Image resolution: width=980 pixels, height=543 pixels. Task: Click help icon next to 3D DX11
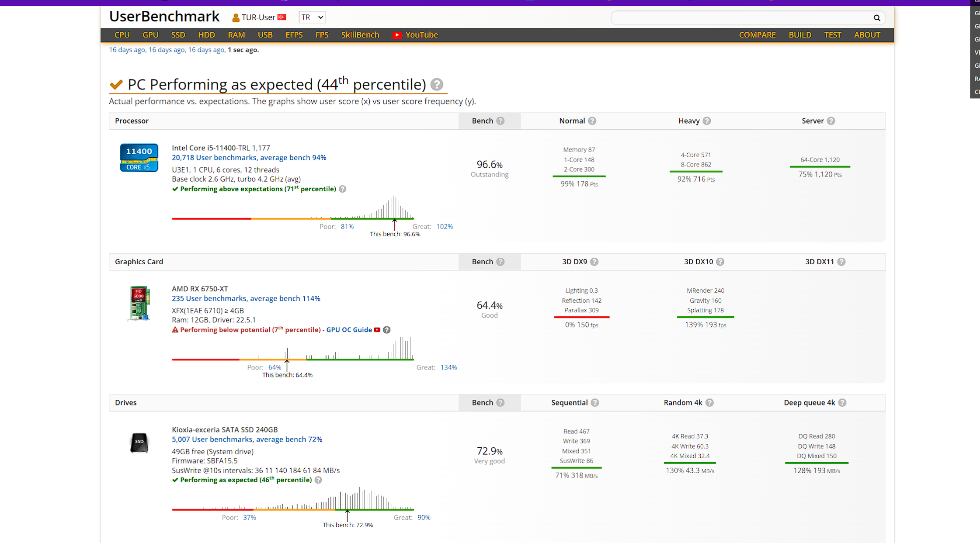click(841, 262)
